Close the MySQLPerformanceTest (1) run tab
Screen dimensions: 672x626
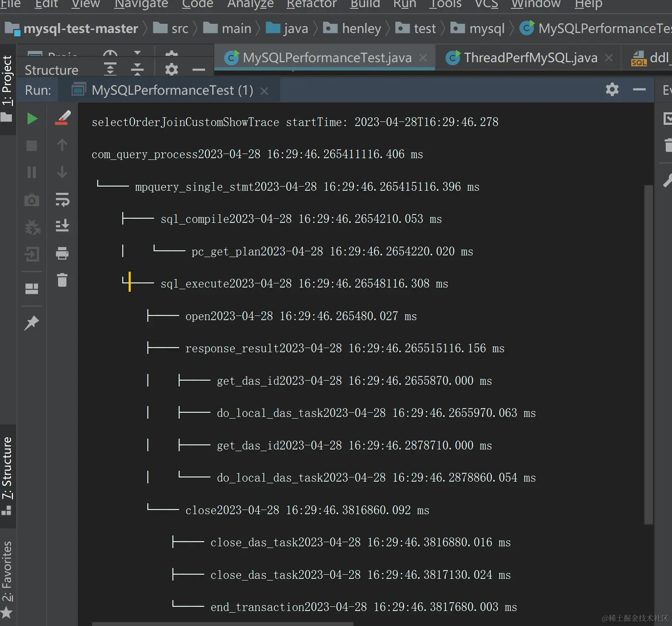tap(264, 91)
